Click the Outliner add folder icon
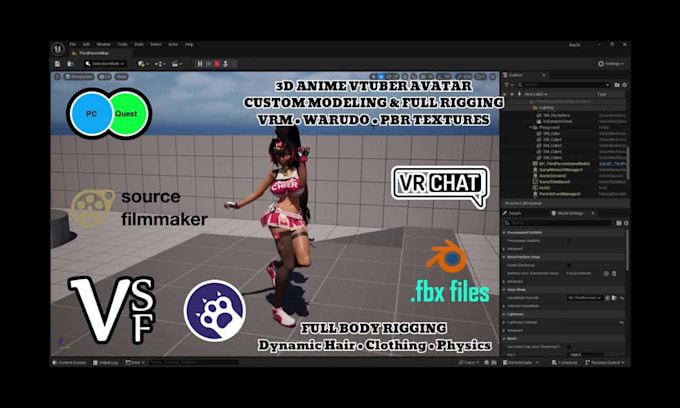The width and height of the screenshot is (680, 408). coord(617,85)
